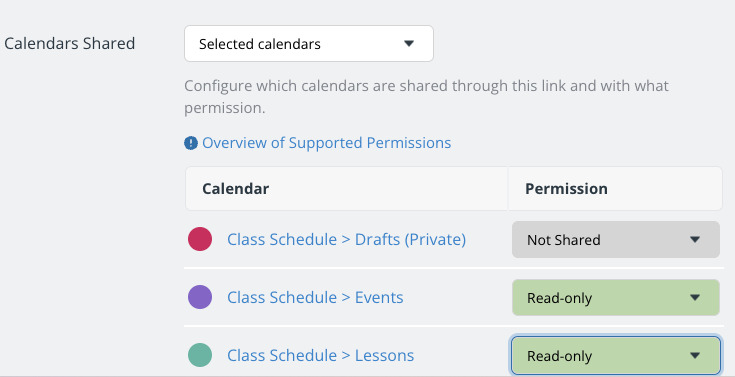Click the caret arrow on Lessons Read-only dropdown
The height and width of the screenshot is (377, 735).
695,356
